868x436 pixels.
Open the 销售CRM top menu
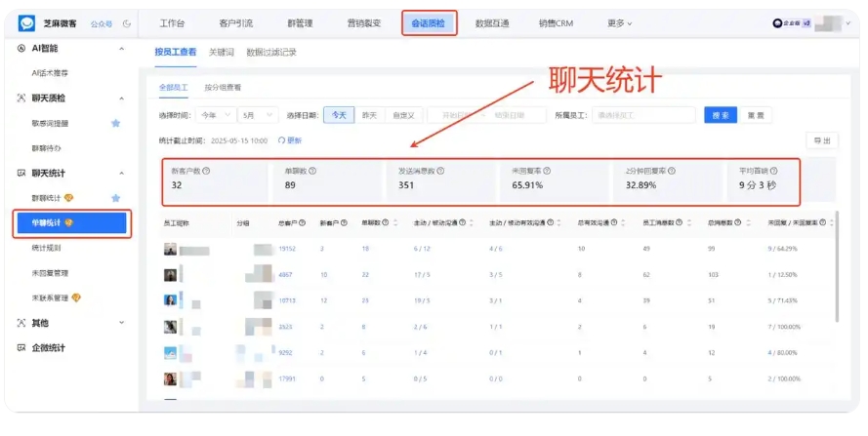click(556, 23)
